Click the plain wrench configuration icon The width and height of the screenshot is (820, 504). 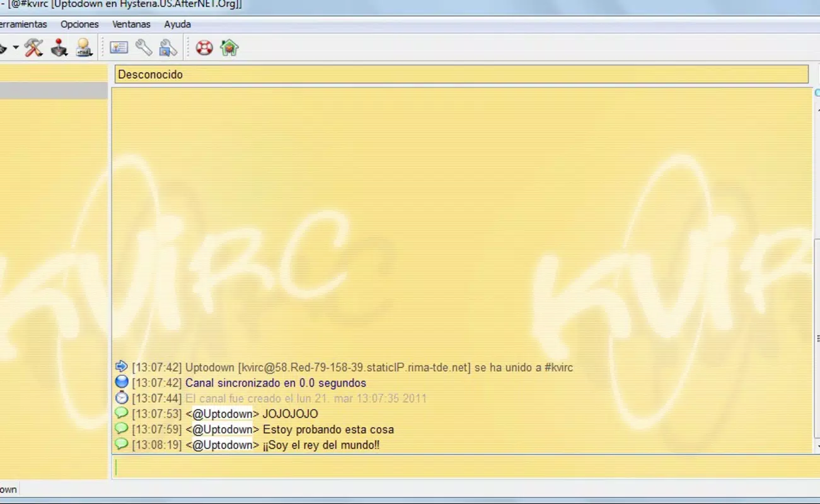(144, 48)
